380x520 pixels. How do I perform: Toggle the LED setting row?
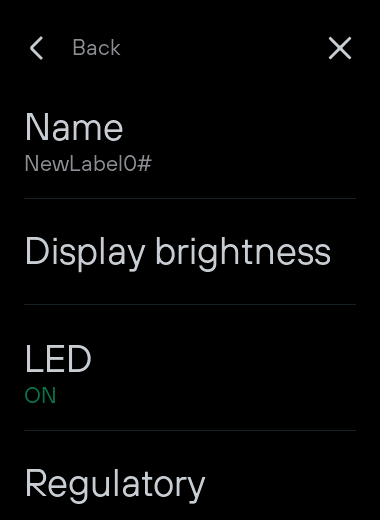(x=190, y=368)
